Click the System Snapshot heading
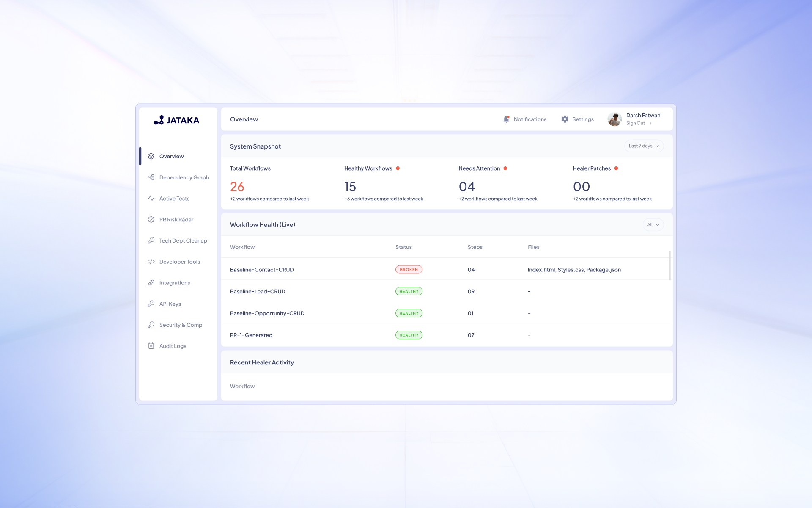Image resolution: width=812 pixels, height=508 pixels. tap(255, 146)
